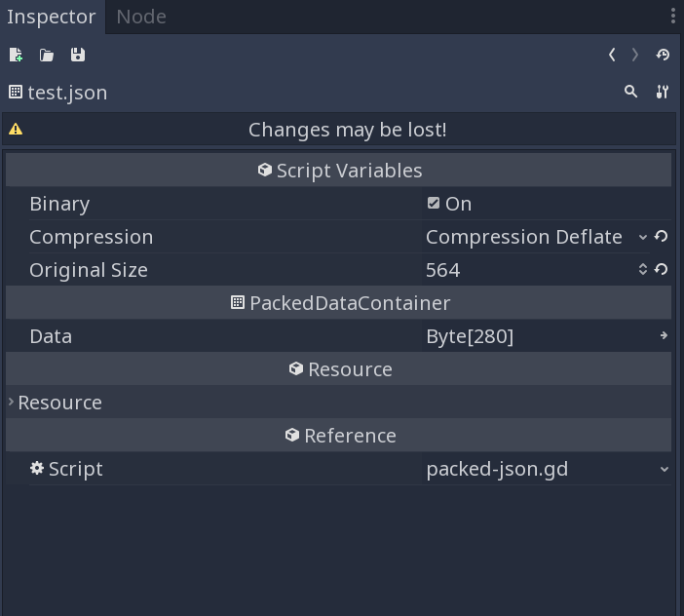The height and width of the screenshot is (616, 684).
Task: Revert Compression to default value
Action: (x=662, y=237)
